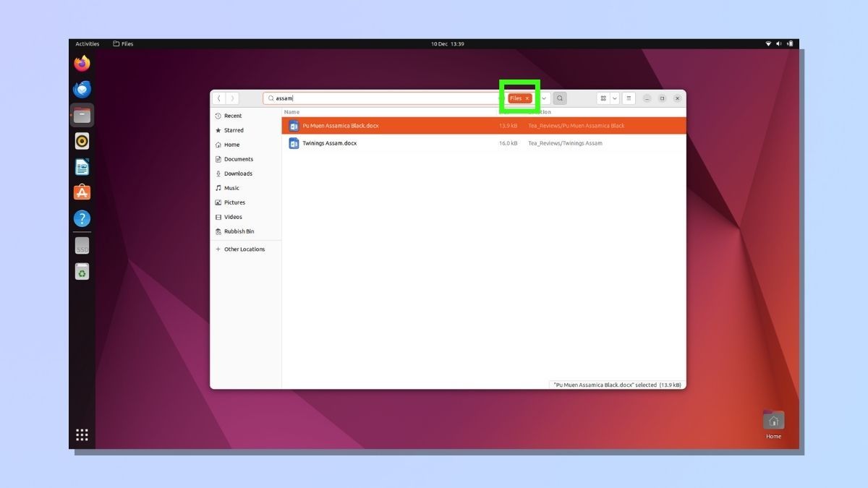The width and height of the screenshot is (868, 488).
Task: Open Firefox from the dock
Action: pyautogui.click(x=82, y=63)
